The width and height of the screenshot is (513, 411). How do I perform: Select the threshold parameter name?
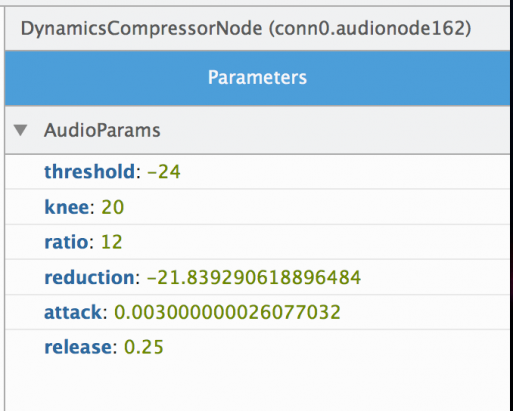click(x=89, y=172)
